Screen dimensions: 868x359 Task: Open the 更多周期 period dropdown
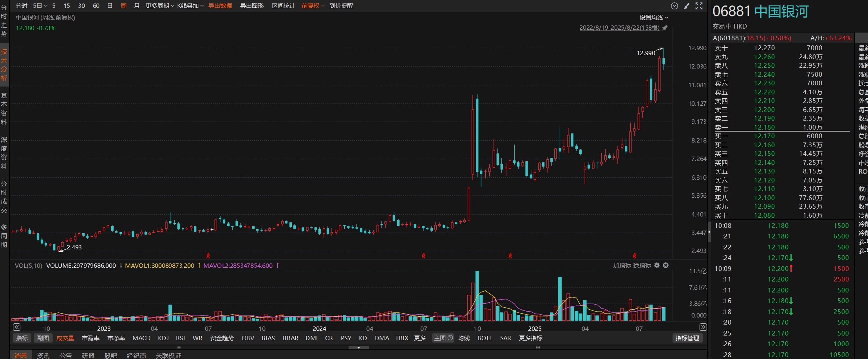point(160,6)
